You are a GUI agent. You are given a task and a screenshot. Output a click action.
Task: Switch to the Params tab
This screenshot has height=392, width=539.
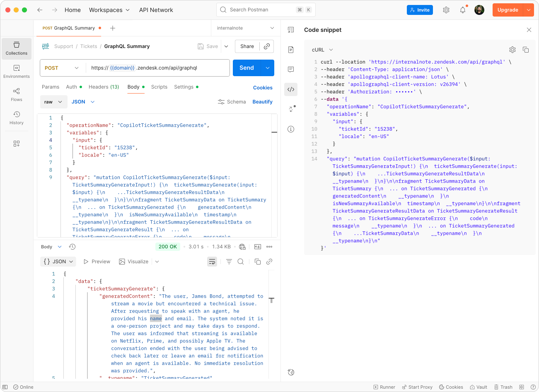(x=51, y=87)
